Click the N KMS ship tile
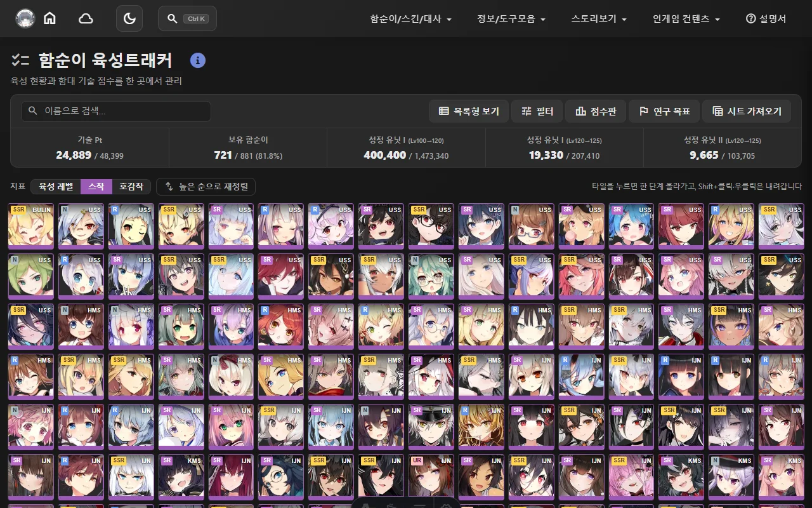Image resolution: width=812 pixels, height=508 pixels. pyautogui.click(x=731, y=477)
